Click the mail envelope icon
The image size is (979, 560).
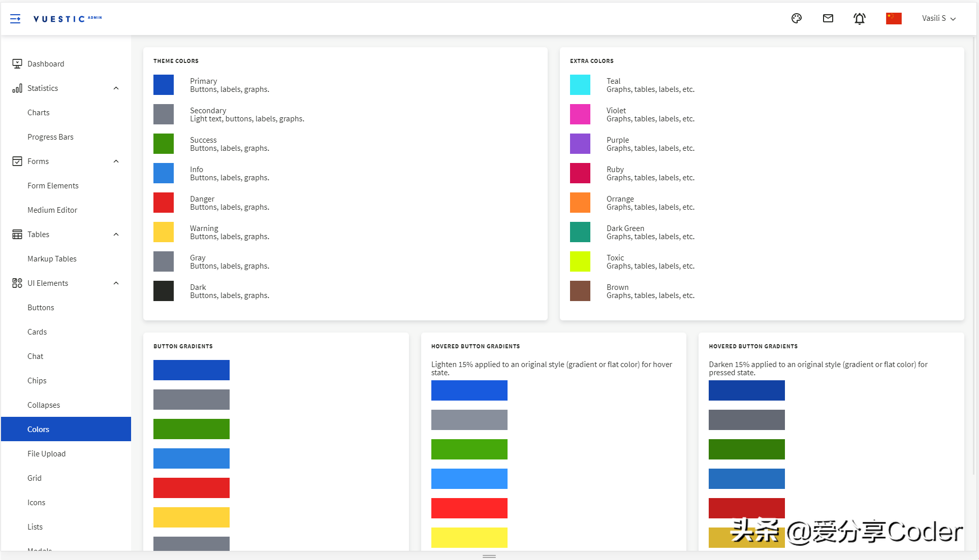[x=829, y=18]
